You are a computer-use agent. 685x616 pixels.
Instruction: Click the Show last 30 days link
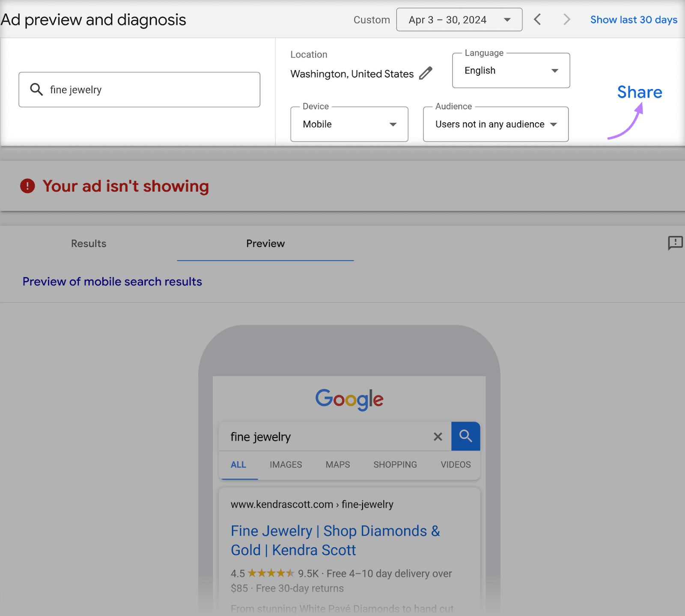(x=633, y=19)
